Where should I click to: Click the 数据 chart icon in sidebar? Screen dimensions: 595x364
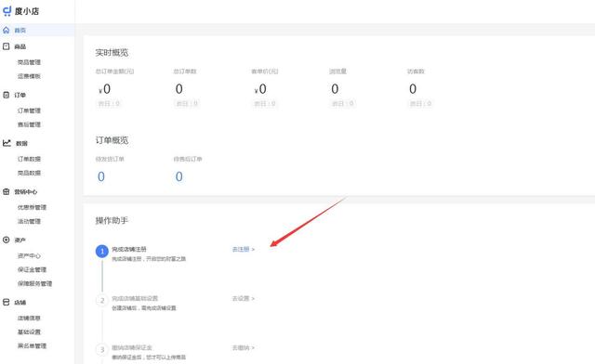7,143
